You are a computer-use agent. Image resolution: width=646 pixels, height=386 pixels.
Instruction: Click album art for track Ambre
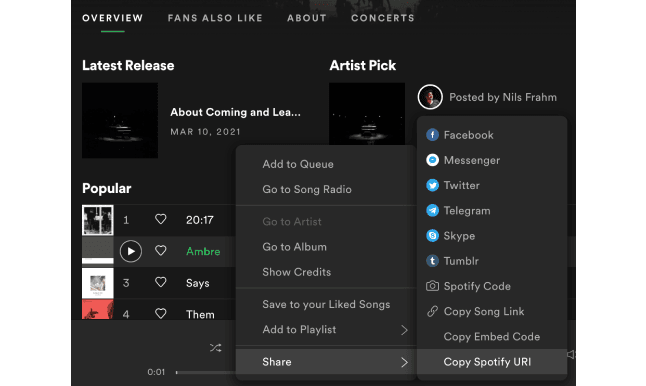(98, 250)
